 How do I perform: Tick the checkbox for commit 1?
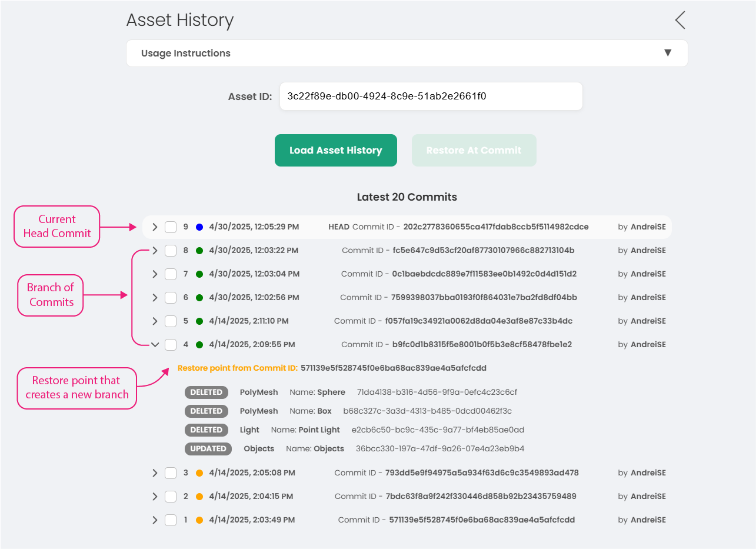[x=171, y=520]
